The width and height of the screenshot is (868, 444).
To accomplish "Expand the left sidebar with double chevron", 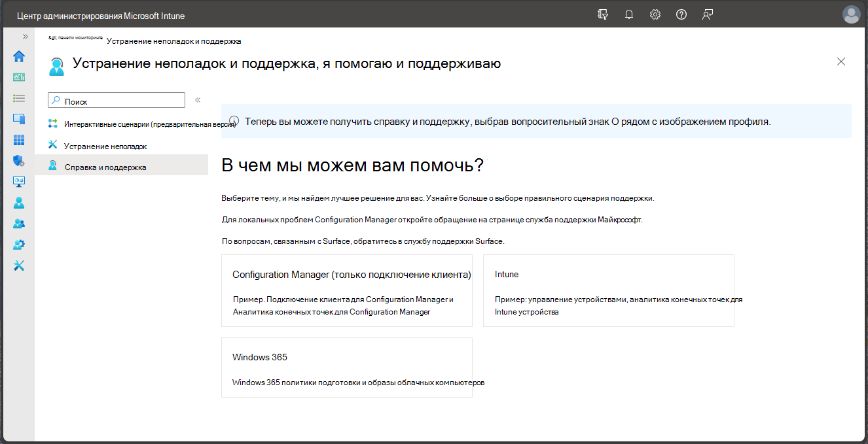I will [x=25, y=37].
